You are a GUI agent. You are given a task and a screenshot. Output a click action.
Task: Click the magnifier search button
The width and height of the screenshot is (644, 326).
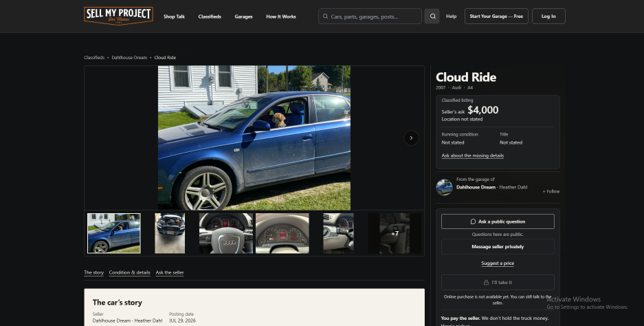(x=432, y=17)
